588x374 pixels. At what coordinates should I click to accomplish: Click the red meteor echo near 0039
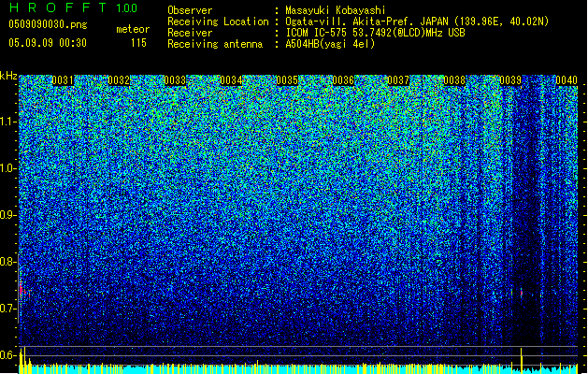pos(522,293)
